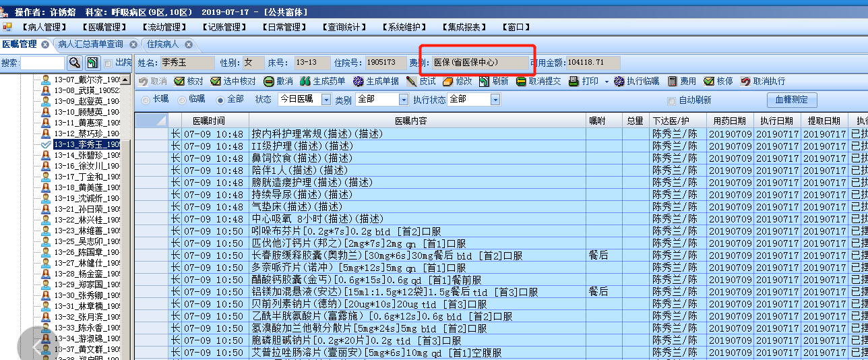Viewport: 868px width, 360px height.
Task: Open the 日常管理 menu
Action: point(284,27)
